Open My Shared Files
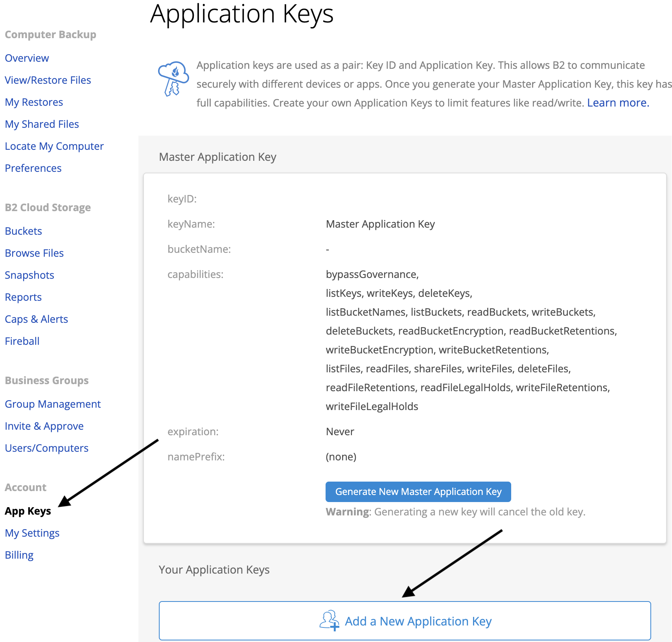Screen dimensions: 672x642 pos(42,124)
